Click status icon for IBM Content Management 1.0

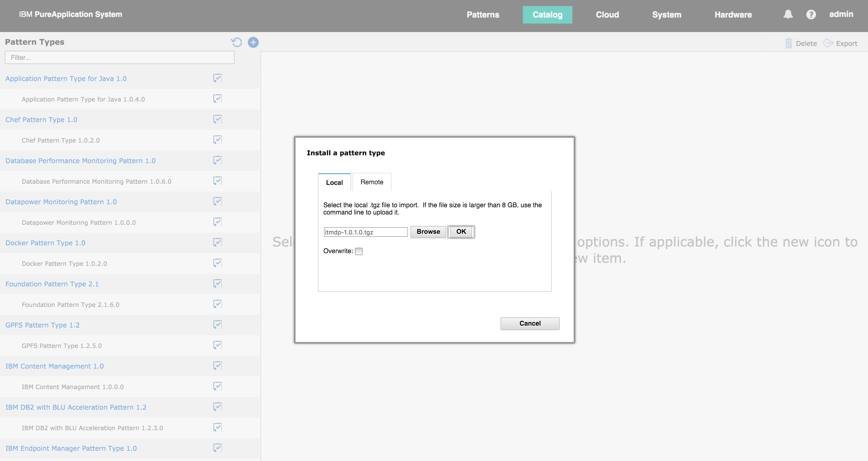(217, 366)
